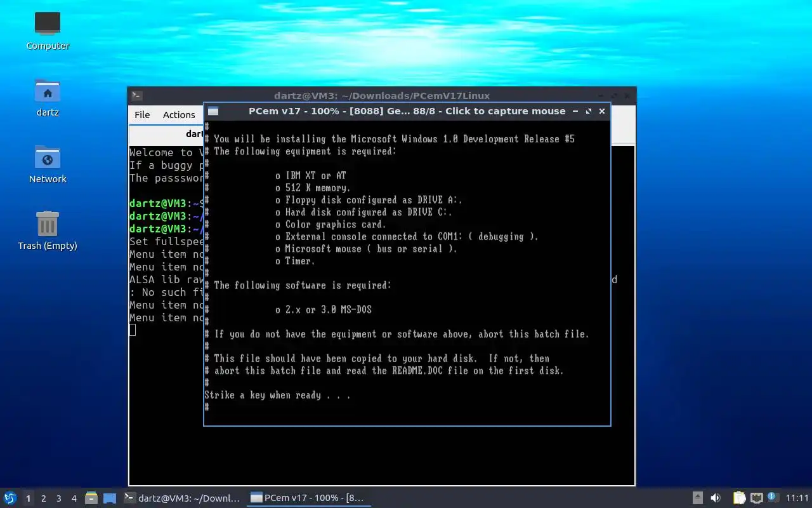Click 'Strike a key when ready' text
Image resolution: width=812 pixels, height=508 pixels.
pyautogui.click(x=277, y=395)
